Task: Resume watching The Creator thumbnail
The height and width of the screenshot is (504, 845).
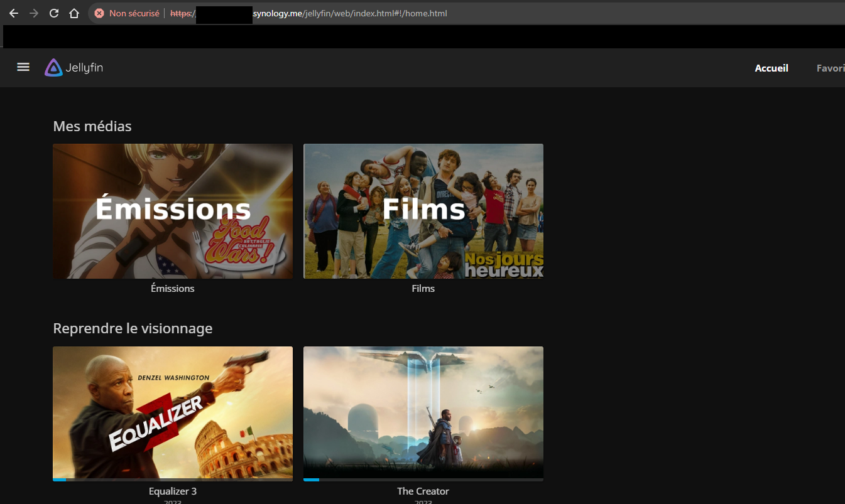Action: 423,411
